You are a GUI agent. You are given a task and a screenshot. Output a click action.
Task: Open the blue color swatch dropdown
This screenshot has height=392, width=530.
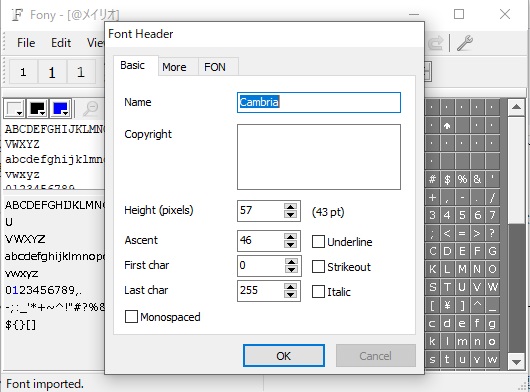pyautogui.click(x=60, y=108)
